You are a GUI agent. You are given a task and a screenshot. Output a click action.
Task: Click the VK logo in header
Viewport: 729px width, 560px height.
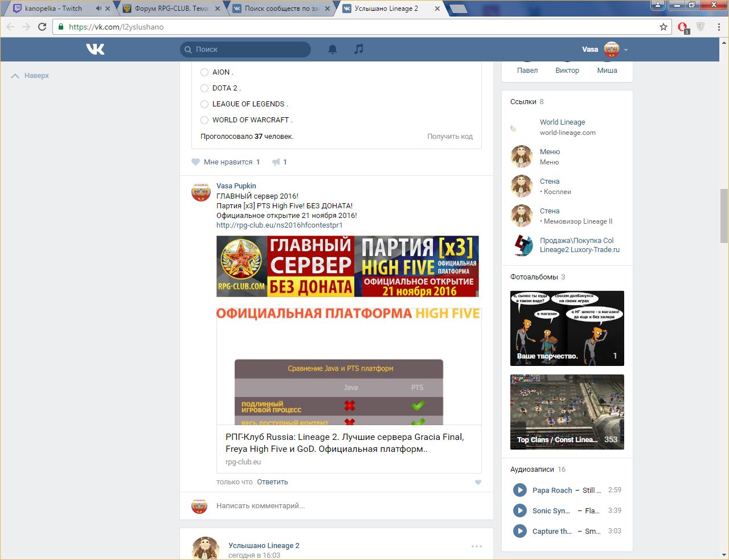95,50
